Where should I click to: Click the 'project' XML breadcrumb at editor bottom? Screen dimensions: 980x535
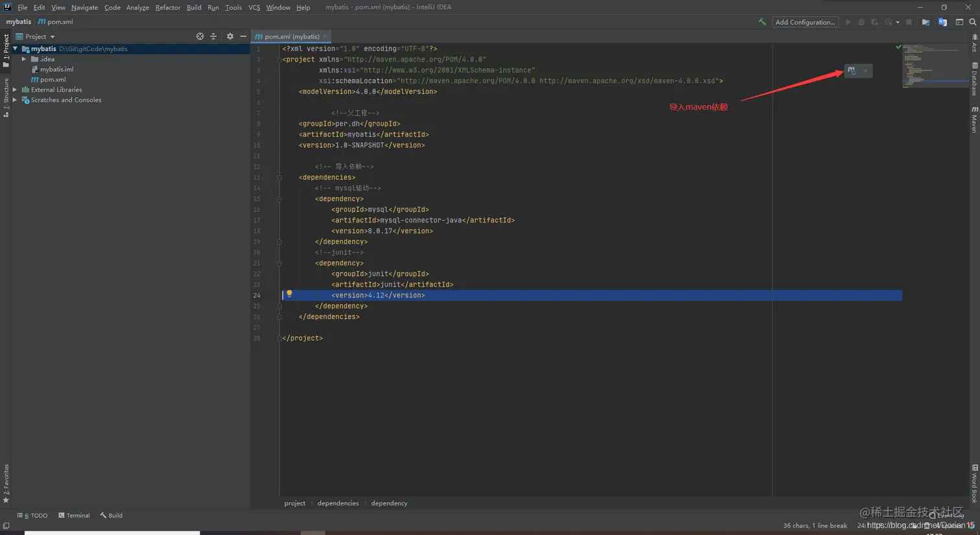294,503
